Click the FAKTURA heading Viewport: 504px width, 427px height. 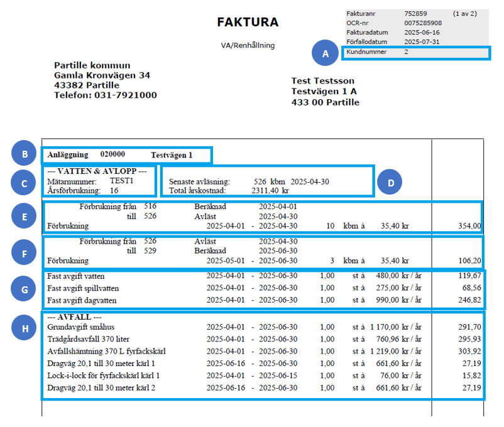point(248,23)
